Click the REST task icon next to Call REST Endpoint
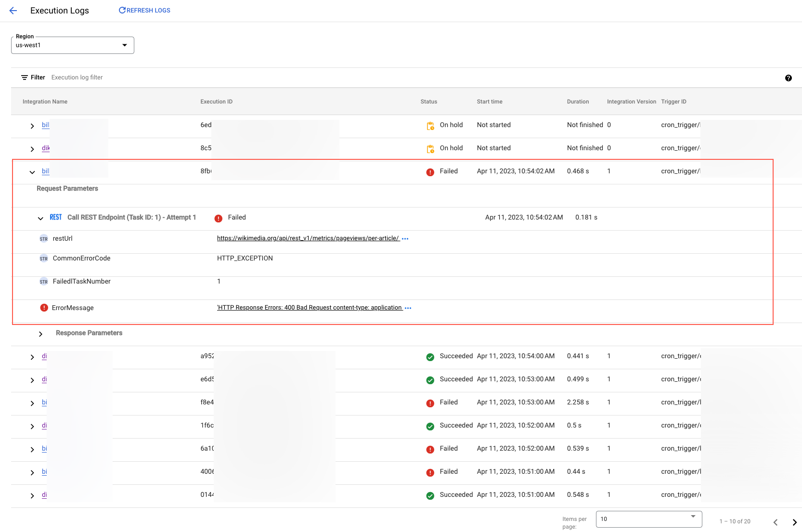Image resolution: width=802 pixels, height=532 pixels. coord(55,217)
